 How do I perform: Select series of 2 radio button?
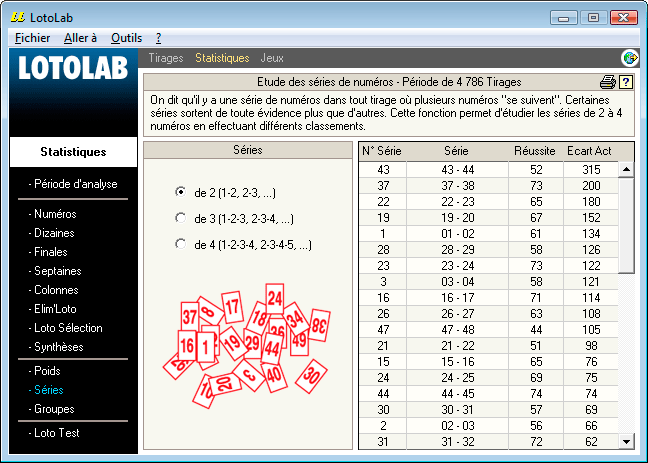180,191
